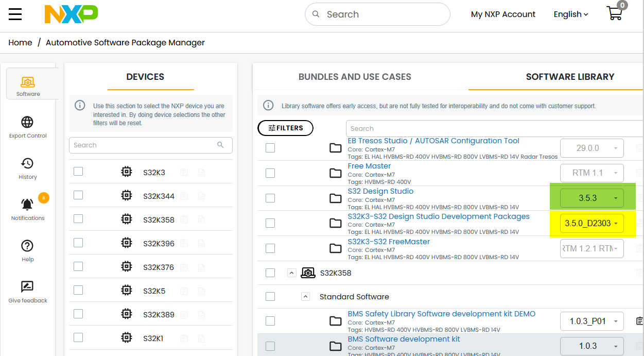Click the chip icon beside S32K3
644x356 pixels.
[x=127, y=172]
